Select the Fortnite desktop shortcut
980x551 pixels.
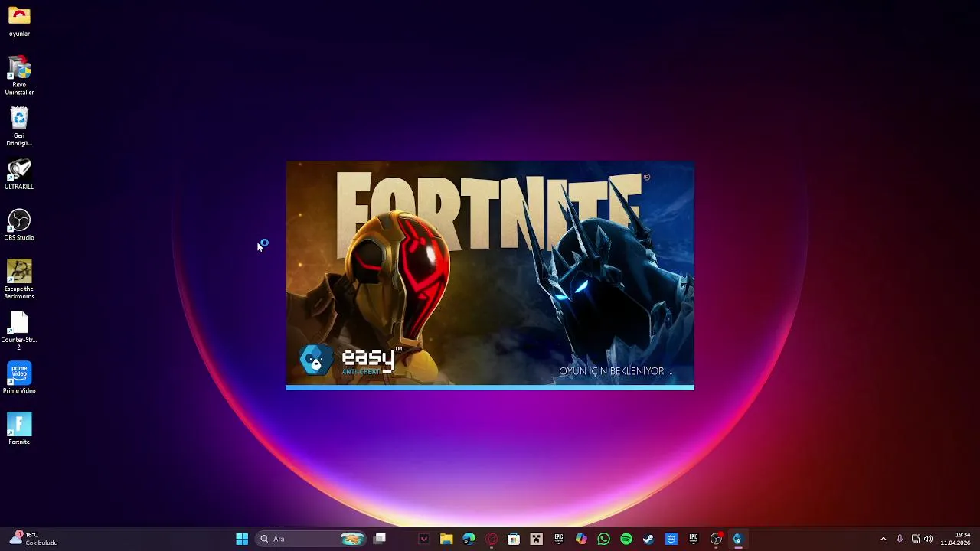19,429
